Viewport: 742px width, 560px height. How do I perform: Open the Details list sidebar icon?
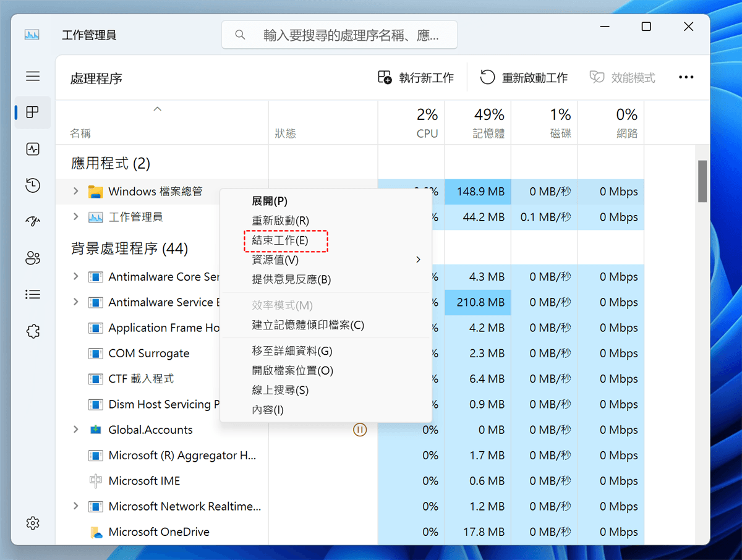33,295
